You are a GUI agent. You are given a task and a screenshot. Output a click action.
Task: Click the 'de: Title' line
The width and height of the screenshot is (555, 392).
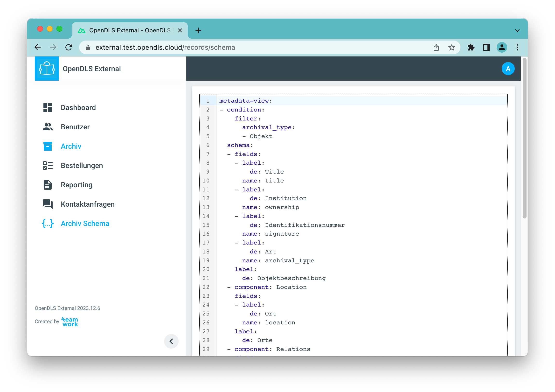pyautogui.click(x=267, y=172)
